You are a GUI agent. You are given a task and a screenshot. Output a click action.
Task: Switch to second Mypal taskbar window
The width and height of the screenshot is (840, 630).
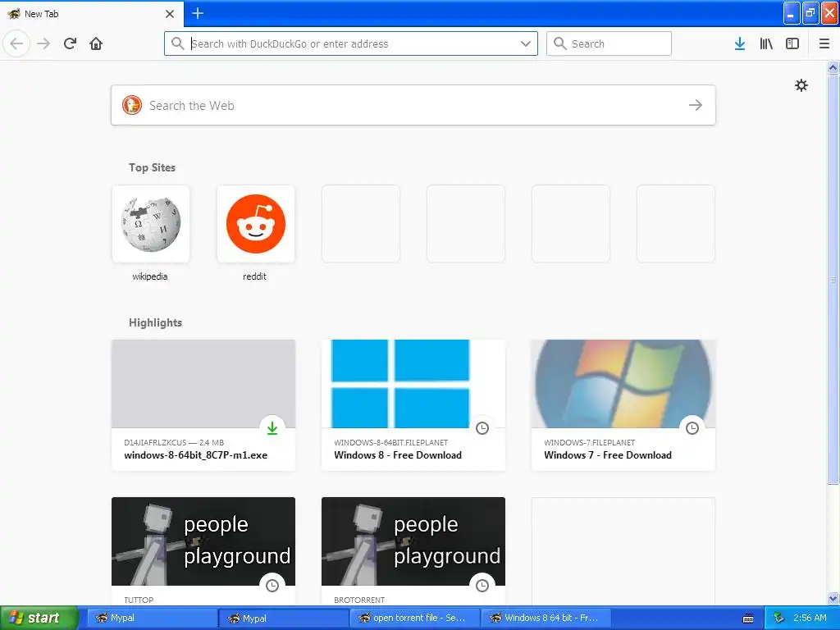point(284,618)
